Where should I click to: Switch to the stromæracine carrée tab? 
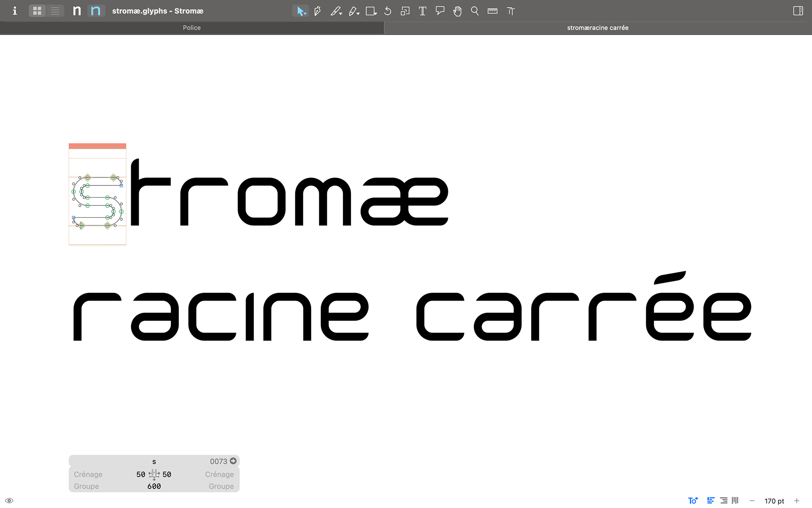pyautogui.click(x=598, y=28)
